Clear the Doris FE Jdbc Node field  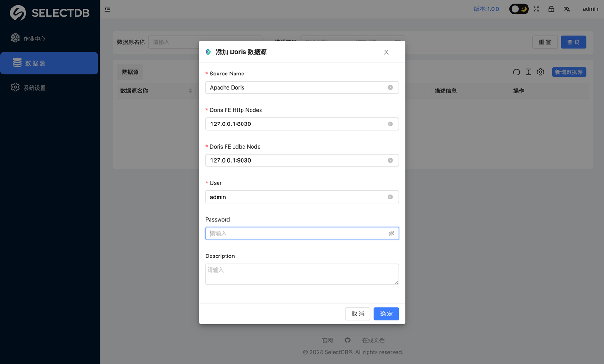pos(390,160)
